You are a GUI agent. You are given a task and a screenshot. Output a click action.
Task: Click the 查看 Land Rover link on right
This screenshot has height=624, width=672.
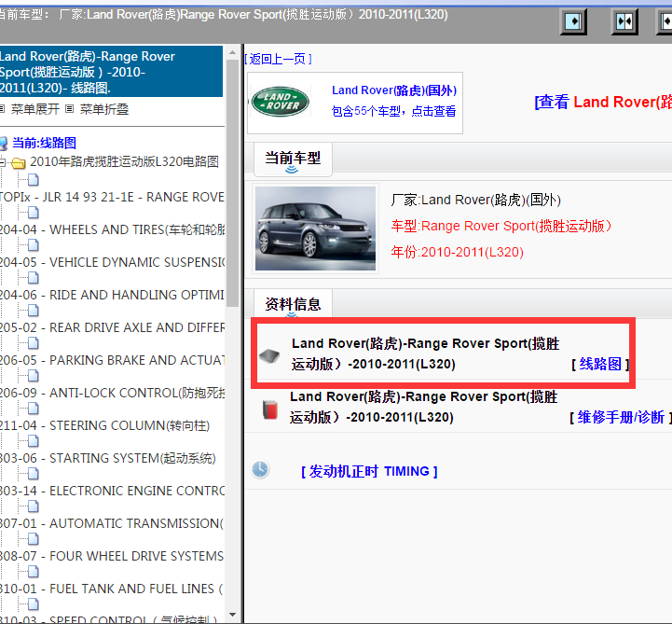coord(603,102)
